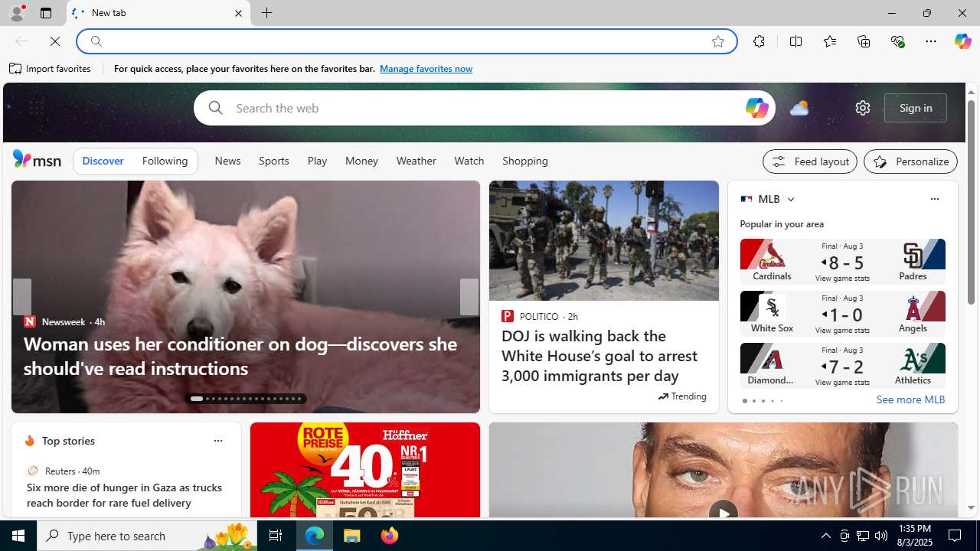Click the Search the web box
The image size is (980, 551).
484,108
